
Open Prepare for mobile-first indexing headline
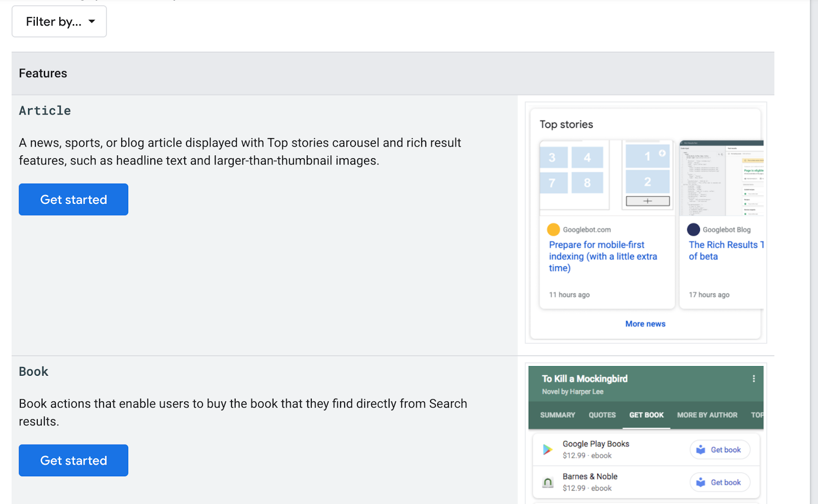(x=603, y=256)
